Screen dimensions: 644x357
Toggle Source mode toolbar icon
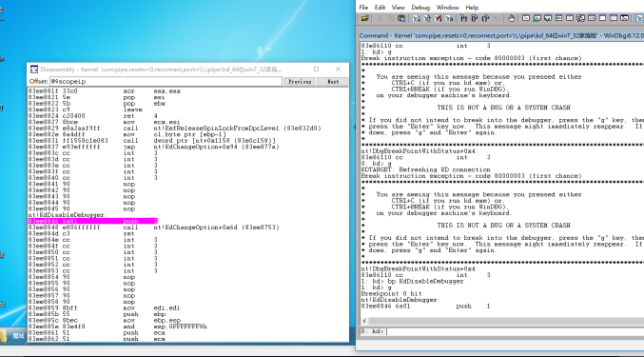[640, 18]
